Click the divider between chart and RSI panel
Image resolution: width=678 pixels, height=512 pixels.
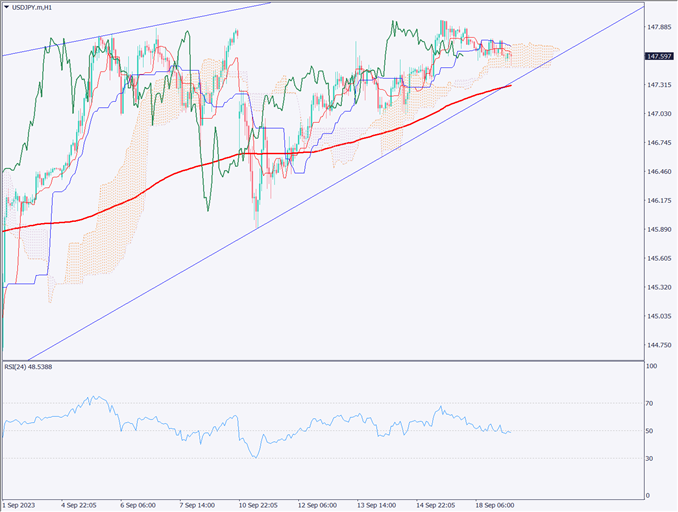320,360
